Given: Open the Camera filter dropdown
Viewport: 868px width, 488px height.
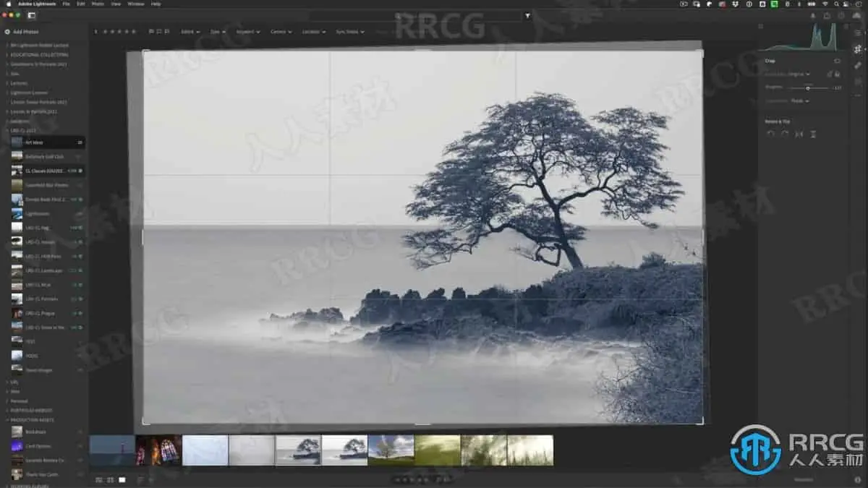Looking at the screenshot, I should click(x=281, y=32).
